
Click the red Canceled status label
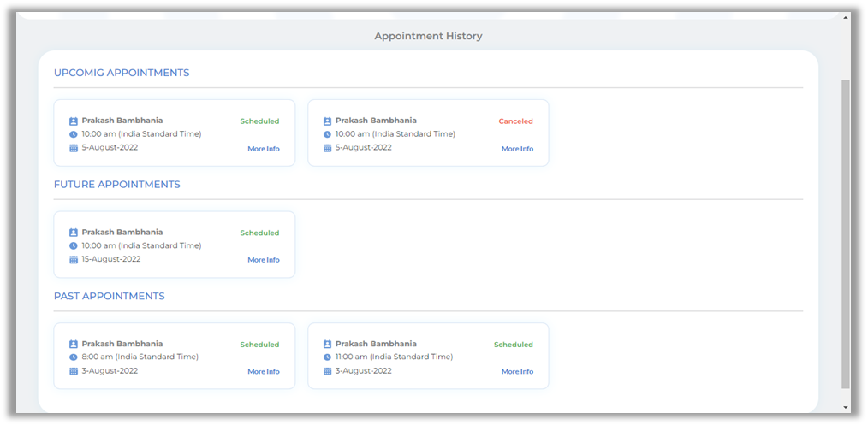point(515,121)
